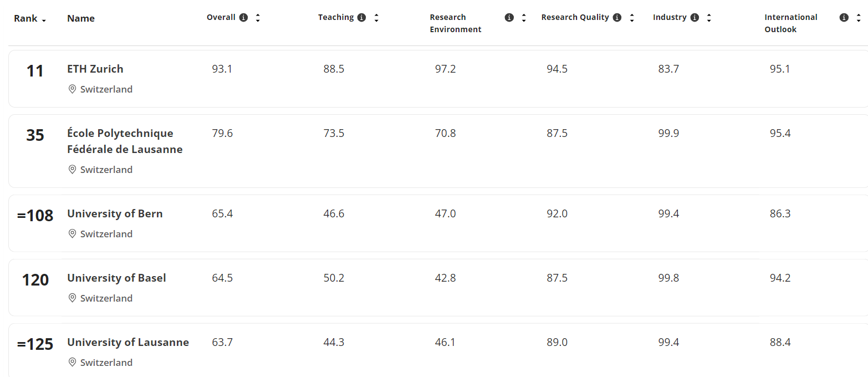Sort by Research Quality arrows
Screen dimensions: 868x377
(632, 18)
